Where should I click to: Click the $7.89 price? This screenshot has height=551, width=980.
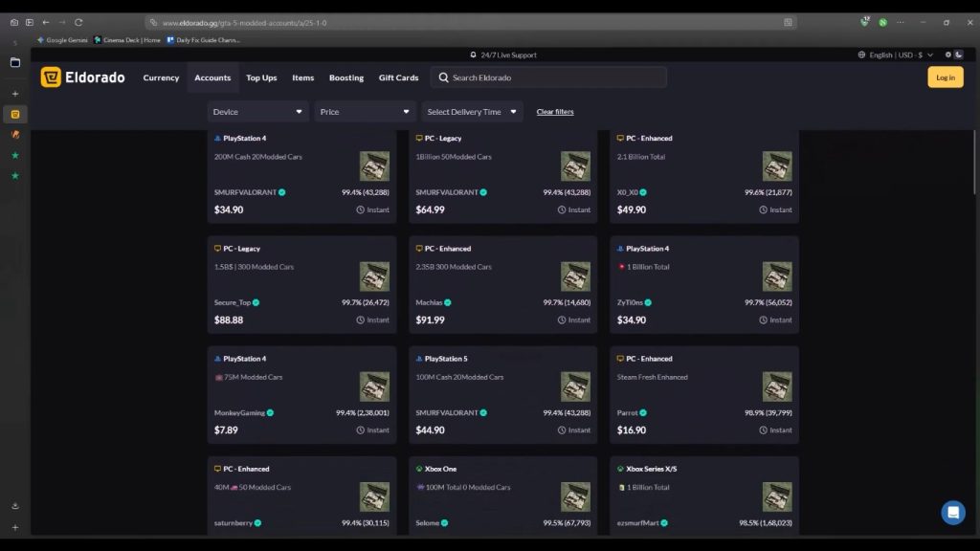(x=226, y=430)
